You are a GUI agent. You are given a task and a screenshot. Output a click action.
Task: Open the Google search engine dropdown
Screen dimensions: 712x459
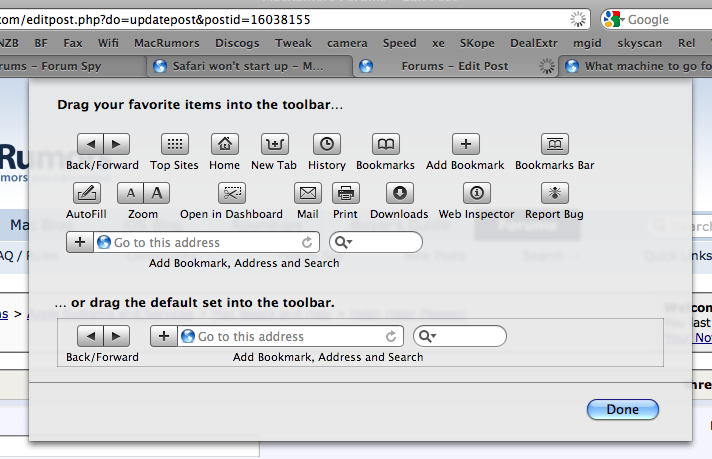tap(614, 19)
